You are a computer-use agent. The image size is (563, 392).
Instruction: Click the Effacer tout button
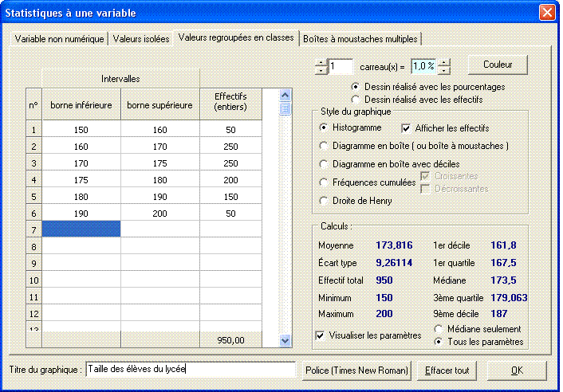tap(447, 370)
